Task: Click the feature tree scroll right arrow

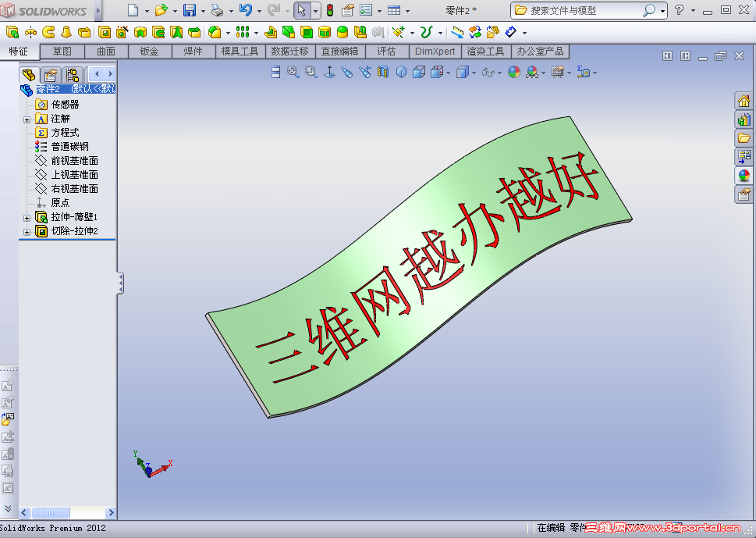Action: pos(111,512)
